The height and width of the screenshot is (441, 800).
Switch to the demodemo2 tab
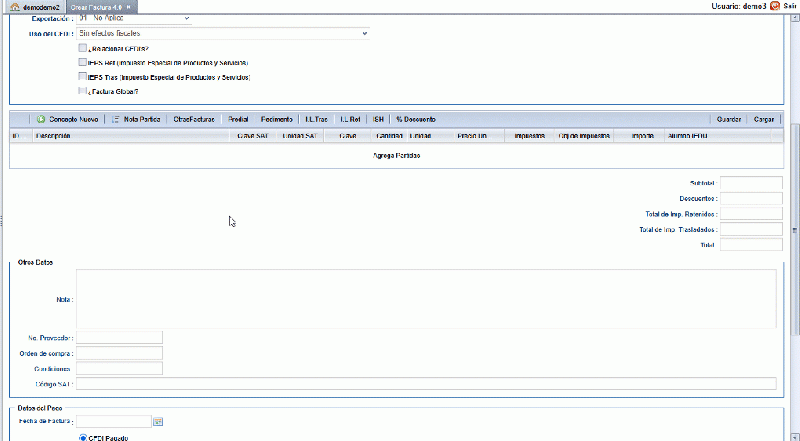pyautogui.click(x=35, y=8)
